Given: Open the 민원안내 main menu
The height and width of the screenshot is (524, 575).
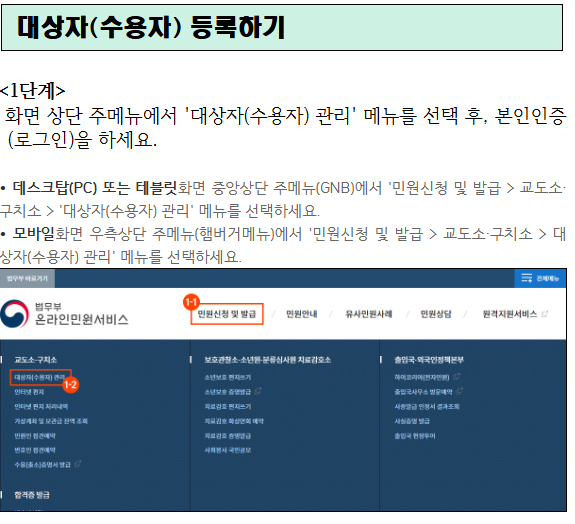Looking at the screenshot, I should coord(301,314).
